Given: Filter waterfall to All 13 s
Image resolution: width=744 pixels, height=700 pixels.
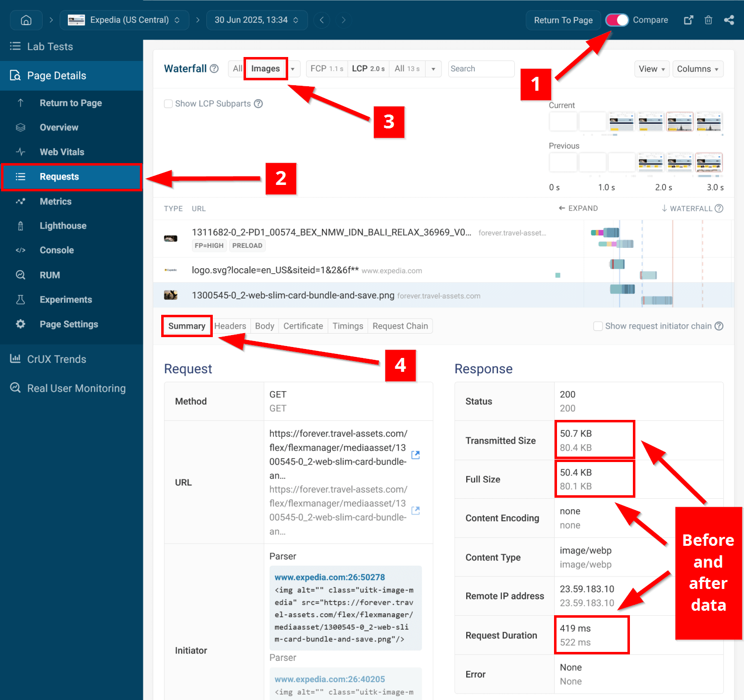Looking at the screenshot, I should [x=407, y=68].
